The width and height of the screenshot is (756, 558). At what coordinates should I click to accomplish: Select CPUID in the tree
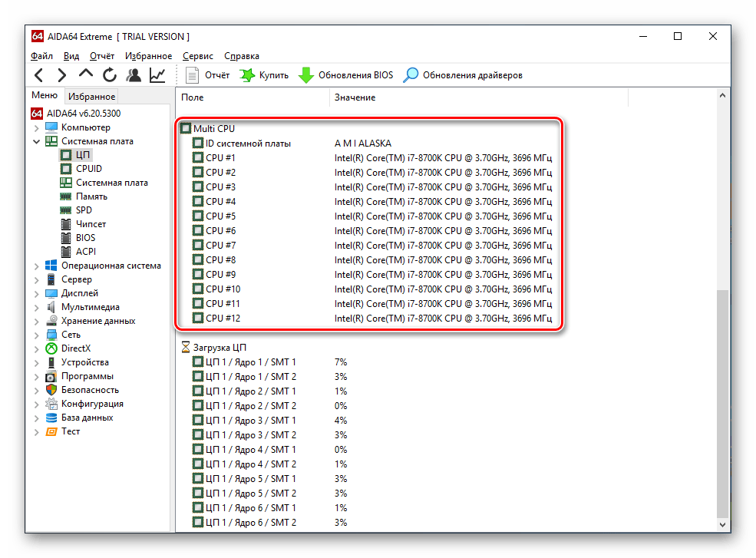point(88,169)
